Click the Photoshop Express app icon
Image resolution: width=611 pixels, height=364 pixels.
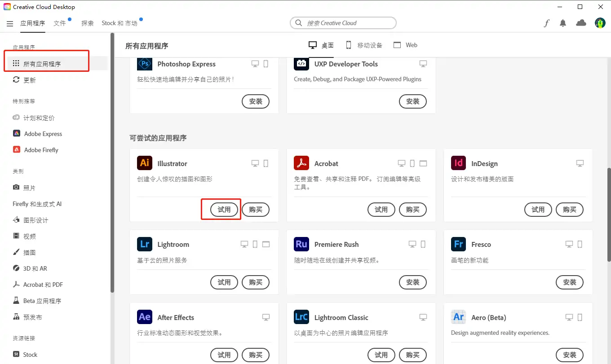(144, 64)
